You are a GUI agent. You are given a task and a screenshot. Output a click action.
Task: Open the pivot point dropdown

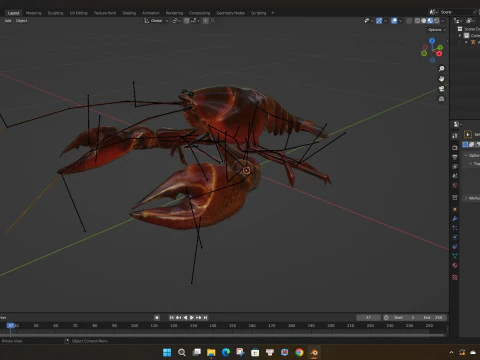(x=176, y=21)
